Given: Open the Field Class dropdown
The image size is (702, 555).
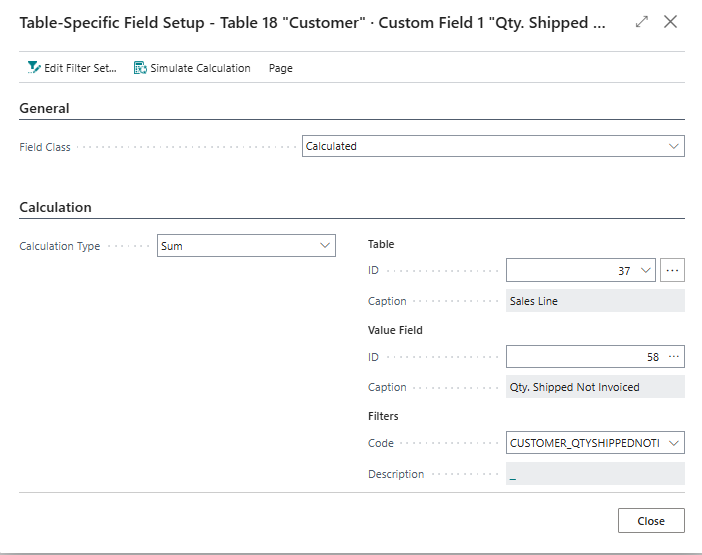Looking at the screenshot, I should [673, 146].
